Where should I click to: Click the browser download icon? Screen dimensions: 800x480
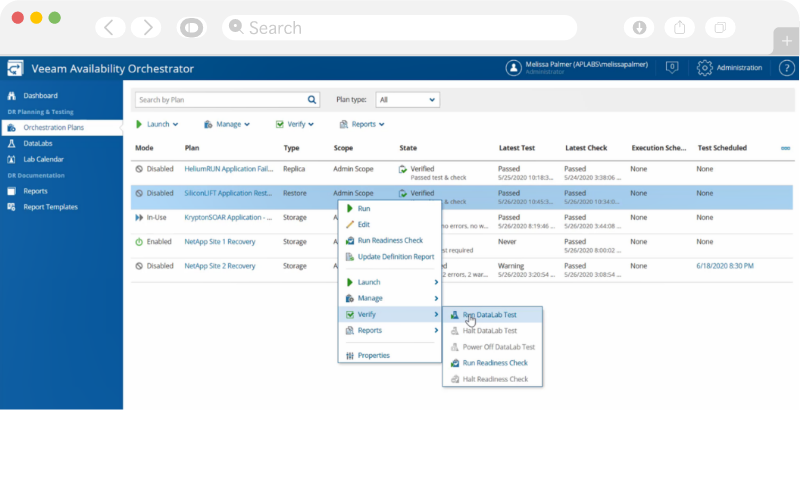(x=639, y=28)
